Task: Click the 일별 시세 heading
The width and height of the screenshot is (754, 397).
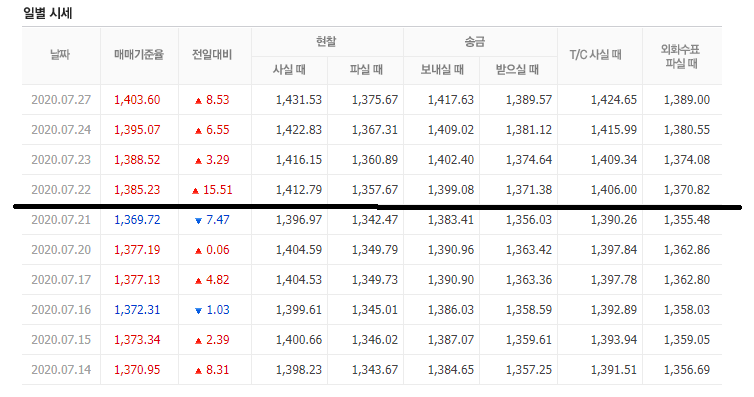Action: pyautogui.click(x=48, y=13)
